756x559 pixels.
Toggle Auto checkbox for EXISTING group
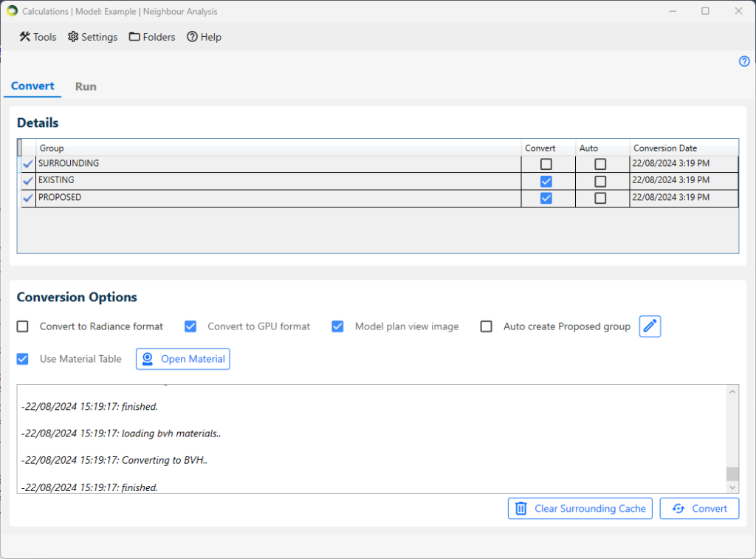pyautogui.click(x=600, y=181)
